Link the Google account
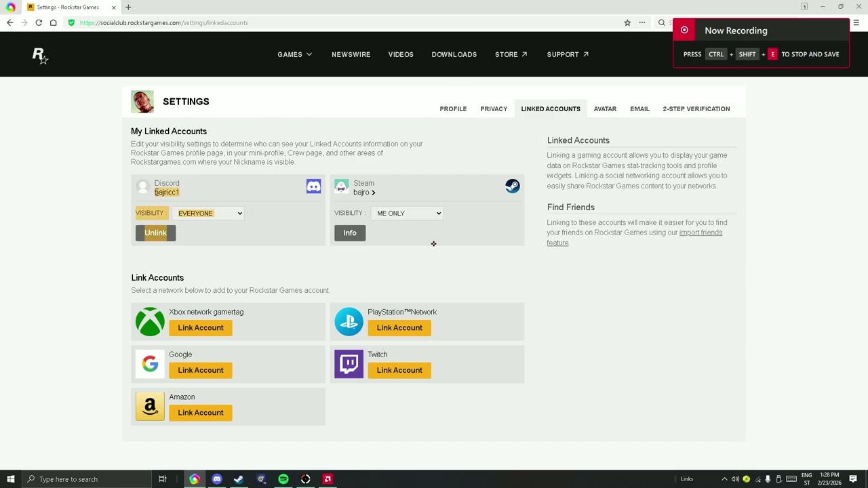The height and width of the screenshot is (488, 868). [x=201, y=370]
